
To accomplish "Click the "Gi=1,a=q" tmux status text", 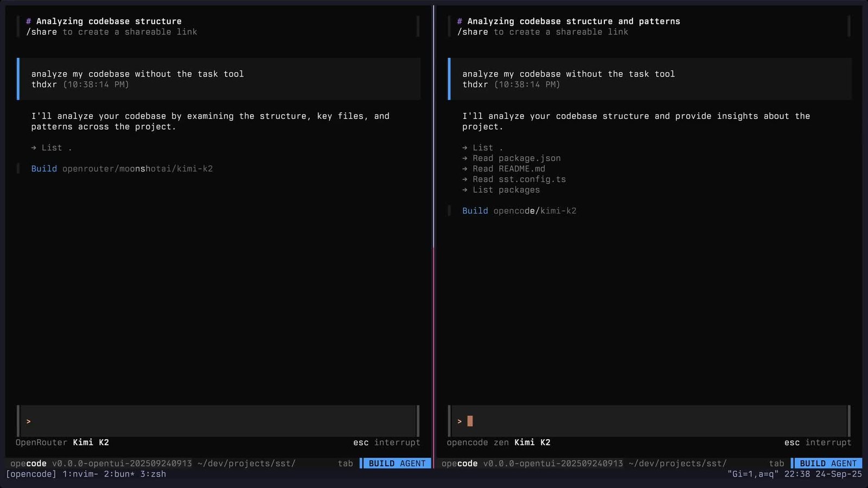I will 753,474.
